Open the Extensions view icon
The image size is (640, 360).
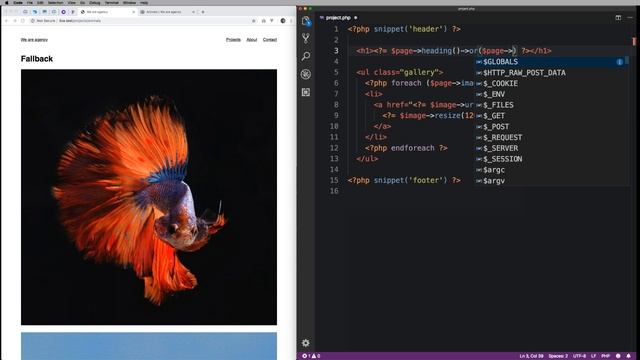(x=306, y=92)
